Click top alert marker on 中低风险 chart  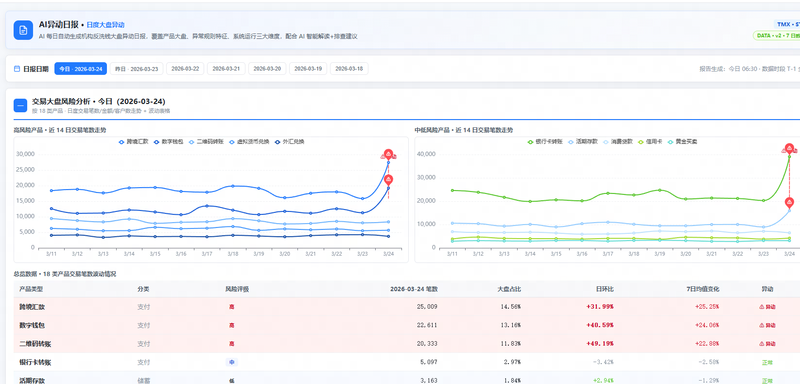pyautogui.click(x=789, y=148)
